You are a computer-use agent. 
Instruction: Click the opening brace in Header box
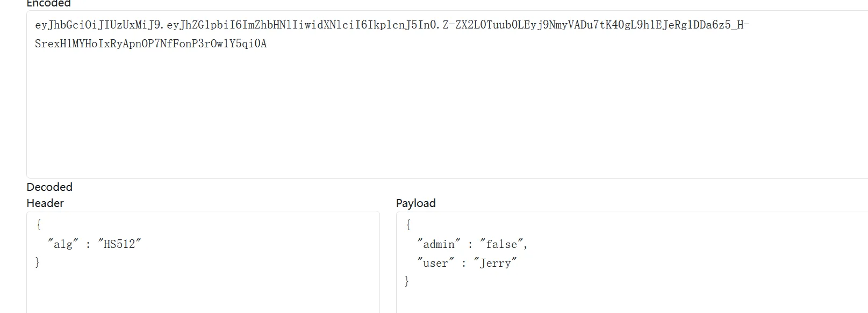point(38,225)
